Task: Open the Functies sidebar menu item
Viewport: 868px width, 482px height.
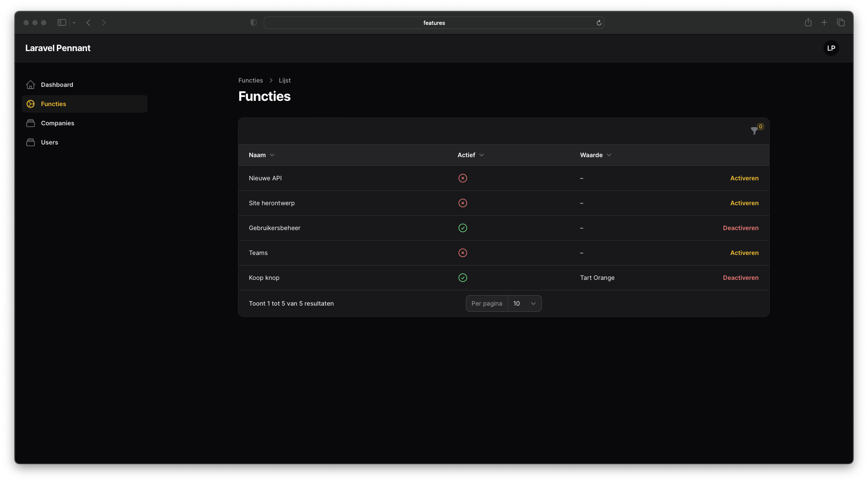Action: (54, 104)
